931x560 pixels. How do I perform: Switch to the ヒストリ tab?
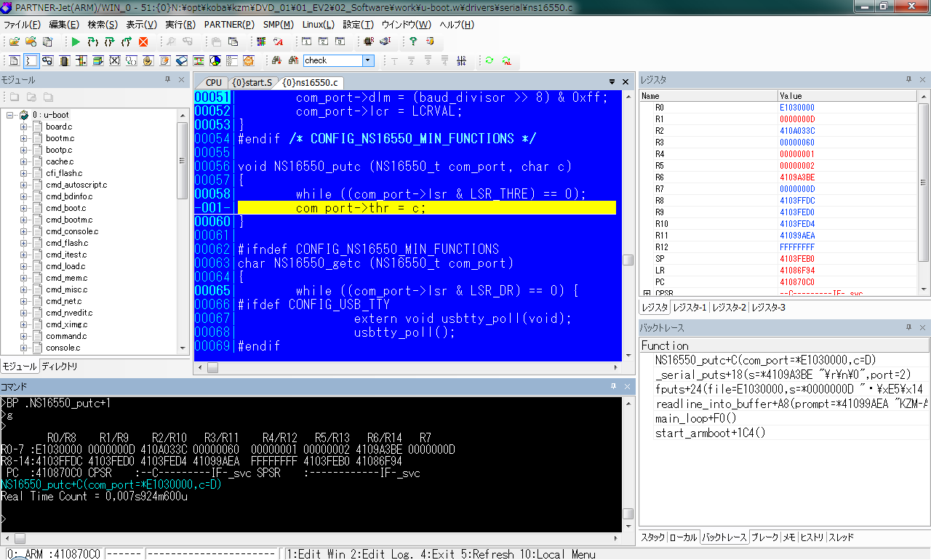(812, 537)
